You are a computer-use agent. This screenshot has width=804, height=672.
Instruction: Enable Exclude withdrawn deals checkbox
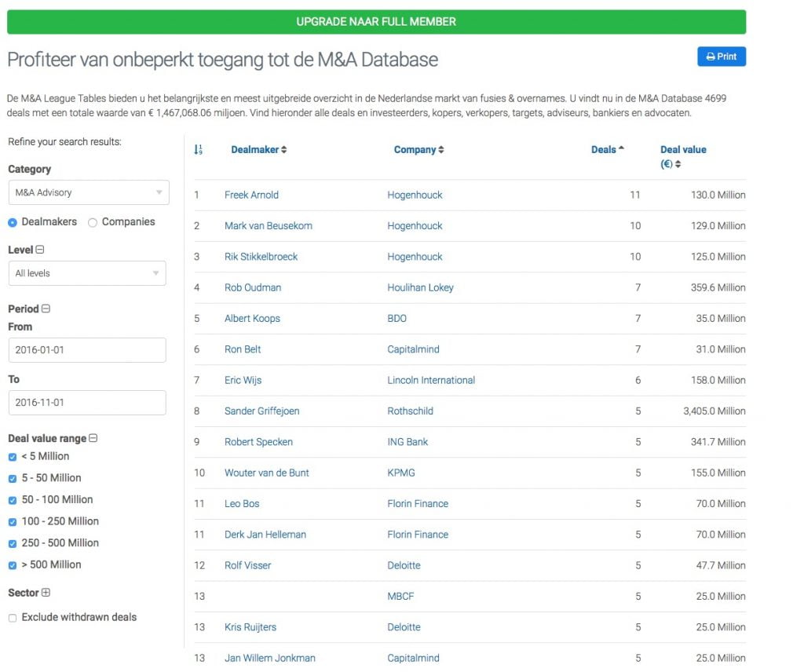(x=13, y=618)
